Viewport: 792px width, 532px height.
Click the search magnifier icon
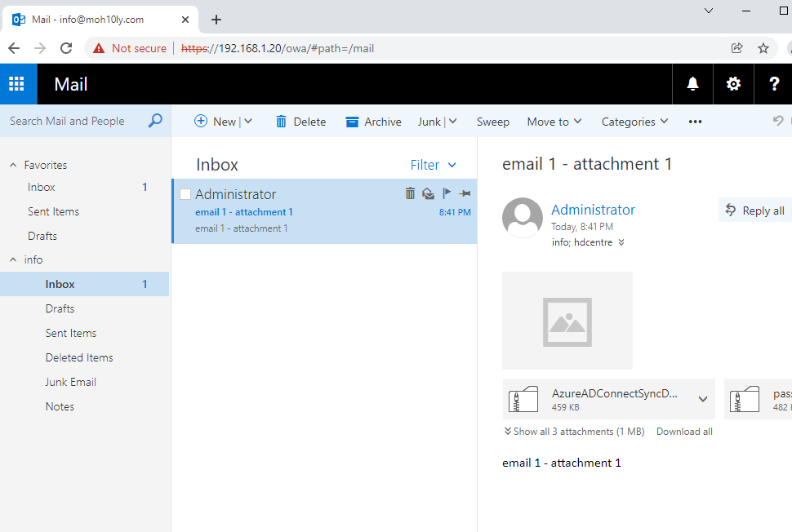(155, 121)
